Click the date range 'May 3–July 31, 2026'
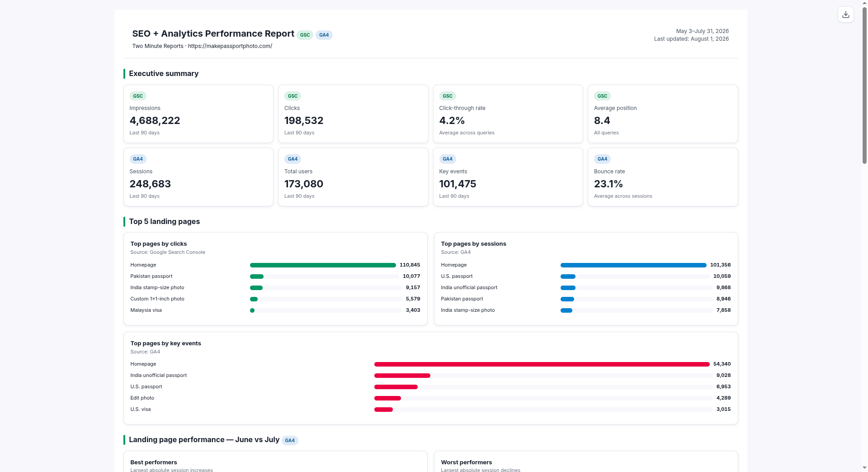Image resolution: width=868 pixels, height=472 pixels. point(702,31)
